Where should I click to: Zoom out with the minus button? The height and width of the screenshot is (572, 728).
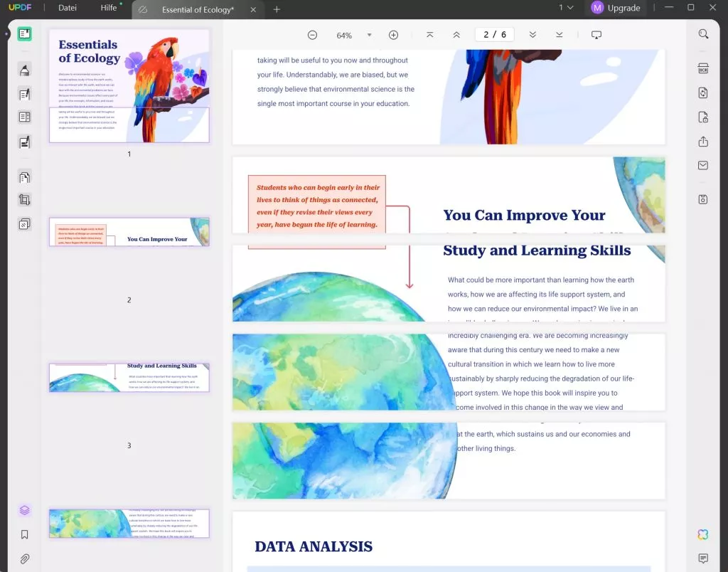(x=313, y=35)
